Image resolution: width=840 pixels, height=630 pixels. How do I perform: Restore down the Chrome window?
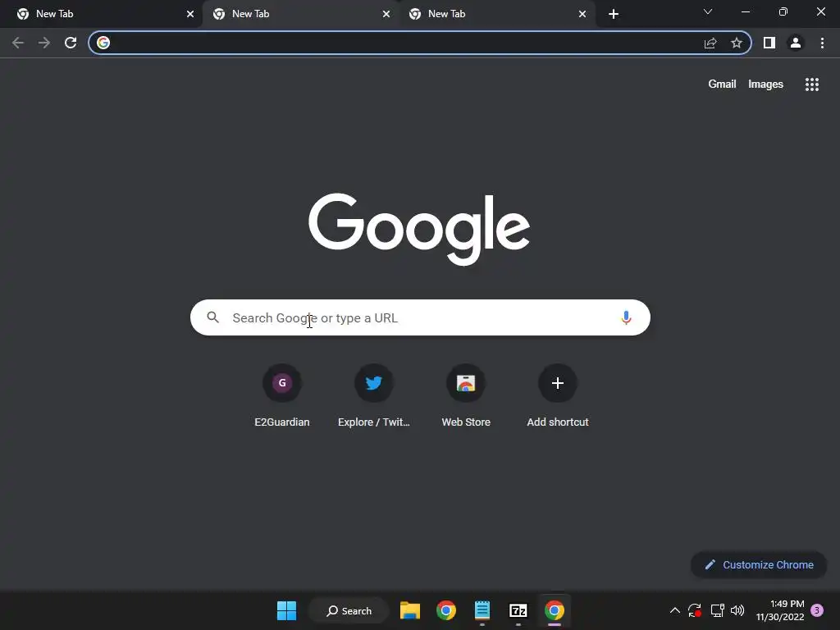(x=783, y=11)
